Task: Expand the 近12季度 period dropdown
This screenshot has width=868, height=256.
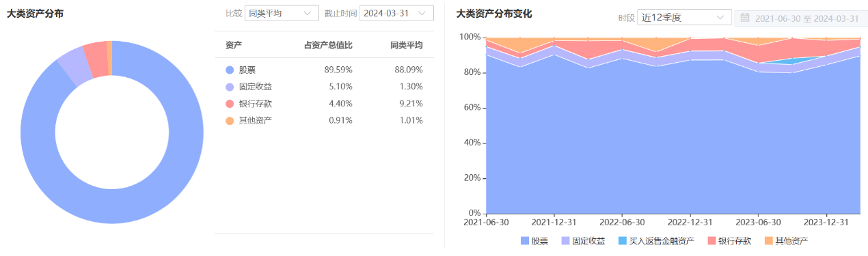Action: tap(685, 17)
